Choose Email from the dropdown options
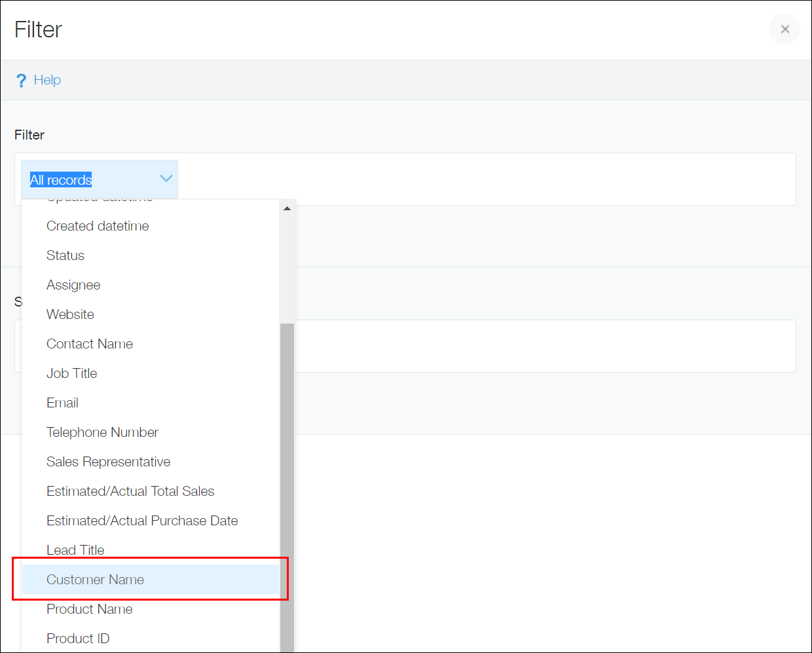The height and width of the screenshot is (653, 812). 62,402
